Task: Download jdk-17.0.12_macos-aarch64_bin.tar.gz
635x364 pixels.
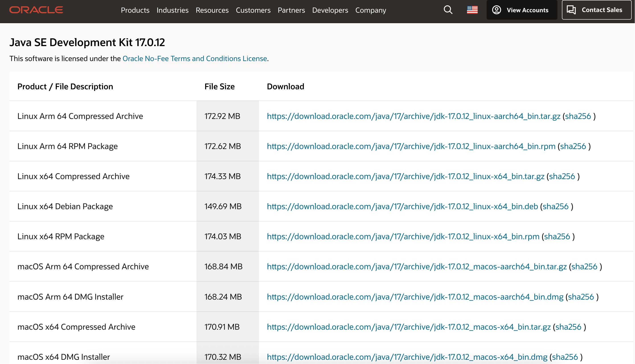Action: [x=417, y=266]
